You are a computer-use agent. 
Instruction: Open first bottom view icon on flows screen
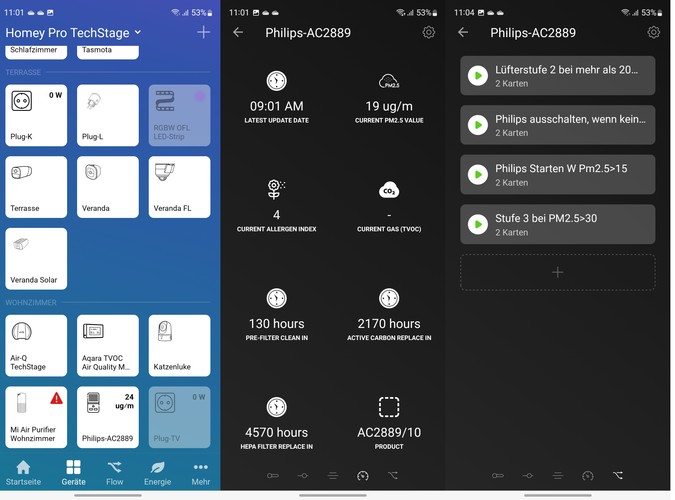tap(498, 475)
